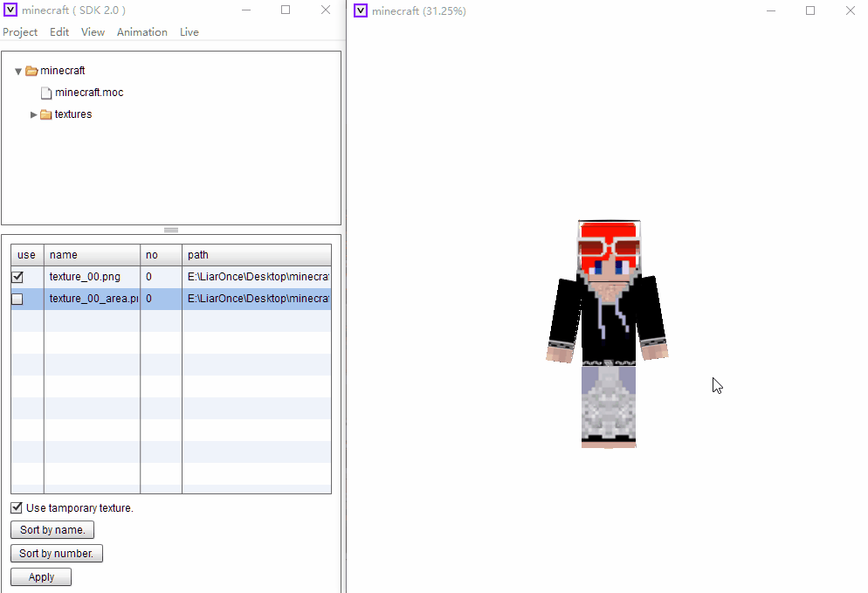The image size is (868, 593).
Task: Enable the use checkbox for texture_00_area texture
Action: [16, 299]
